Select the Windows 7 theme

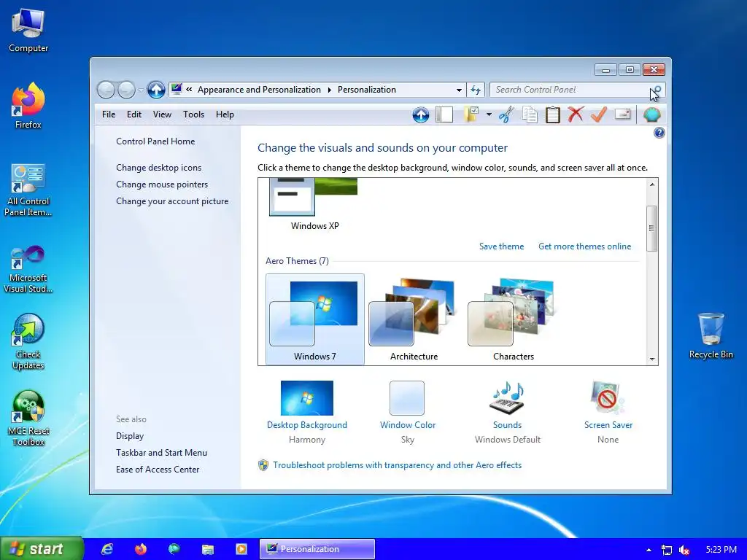315,319
